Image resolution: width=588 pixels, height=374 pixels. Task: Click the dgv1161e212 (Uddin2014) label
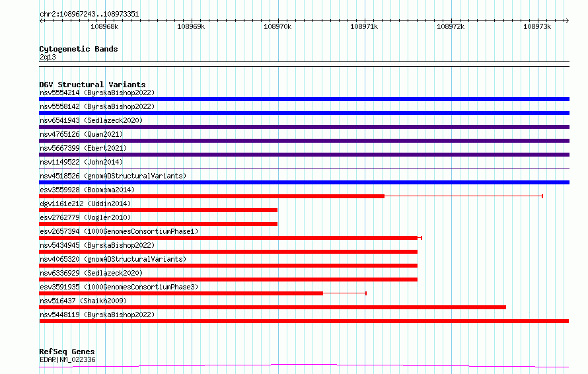[85, 204]
